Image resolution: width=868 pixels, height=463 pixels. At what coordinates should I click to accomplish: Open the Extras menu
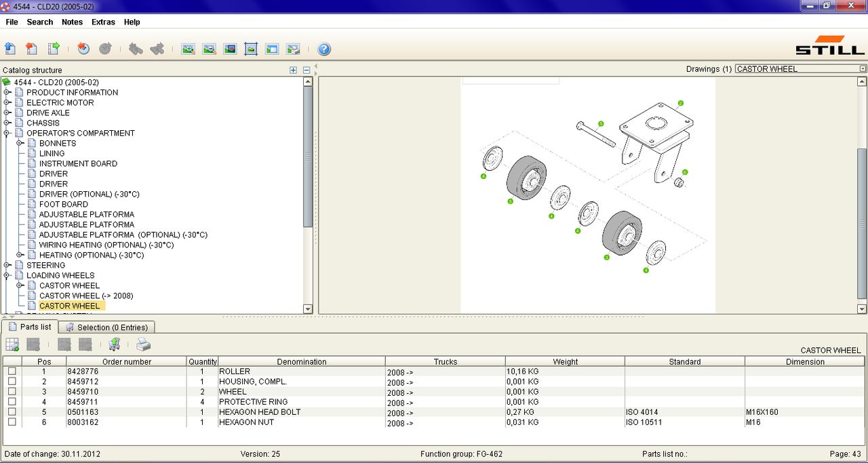coord(103,22)
